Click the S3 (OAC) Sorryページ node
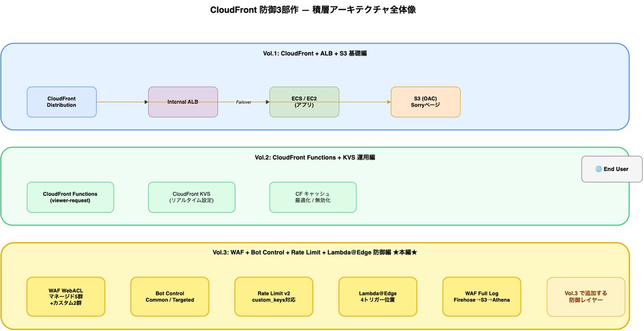Screen dimensions: 644x331 [x=425, y=102]
